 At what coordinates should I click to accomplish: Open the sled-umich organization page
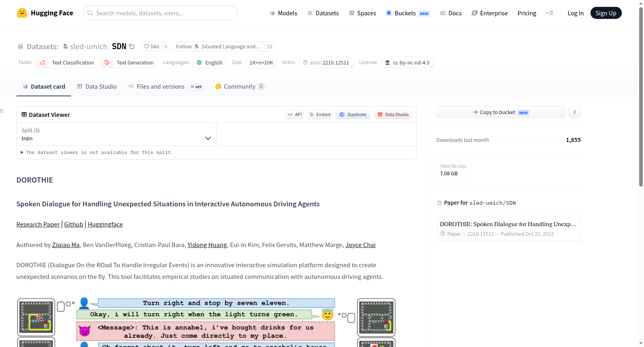click(89, 46)
